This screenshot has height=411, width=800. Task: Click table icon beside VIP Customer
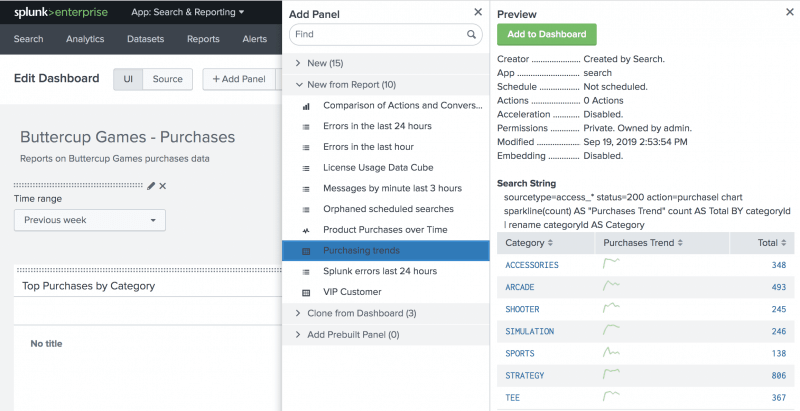coord(306,293)
